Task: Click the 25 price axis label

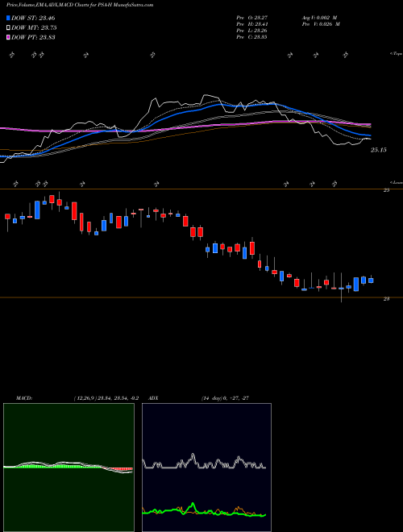Action: pos(386,190)
